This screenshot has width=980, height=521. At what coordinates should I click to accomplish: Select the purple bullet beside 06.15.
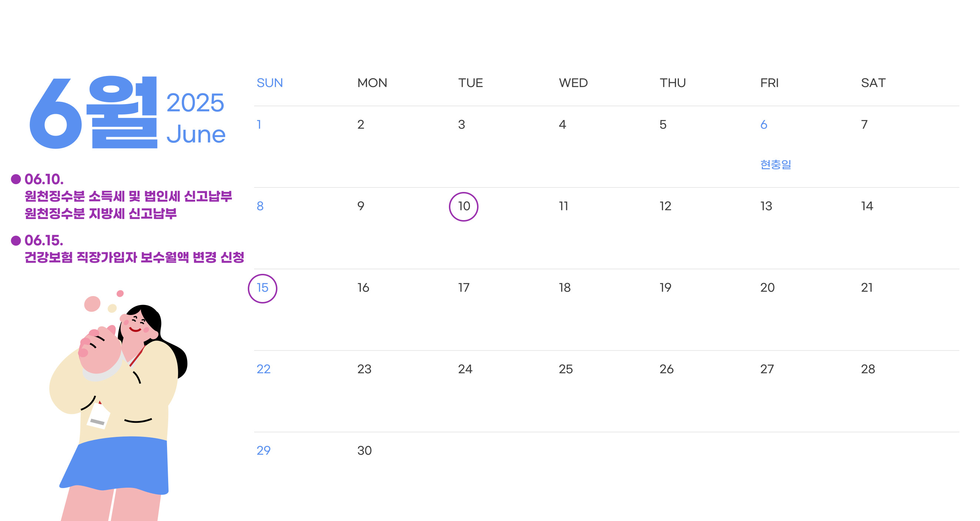click(16, 240)
